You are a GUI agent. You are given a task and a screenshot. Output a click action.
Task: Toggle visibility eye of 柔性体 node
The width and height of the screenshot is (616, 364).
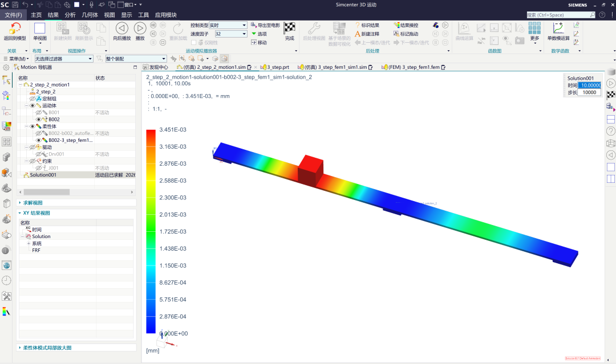(x=32, y=126)
